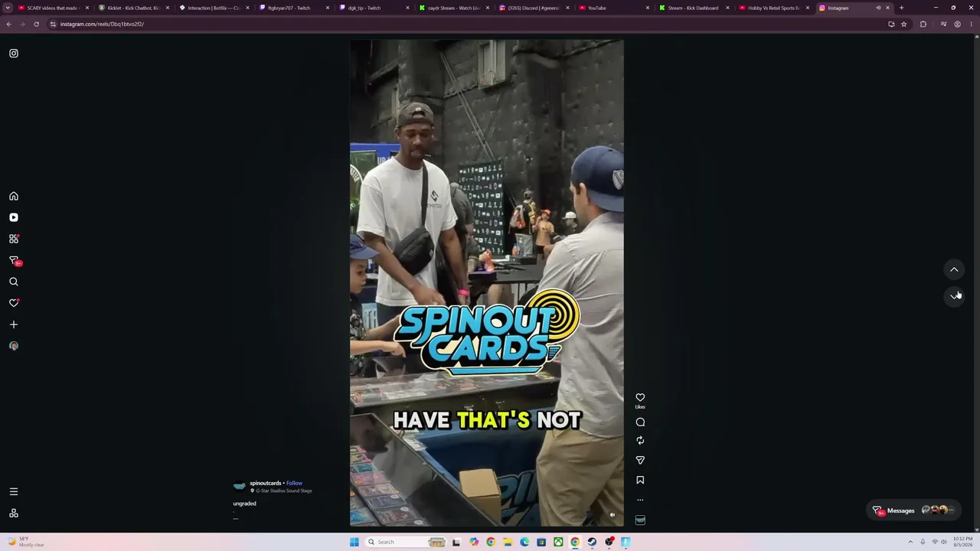Follow the spinoutcards account
Screen dimensions: 980x551
pos(294,483)
